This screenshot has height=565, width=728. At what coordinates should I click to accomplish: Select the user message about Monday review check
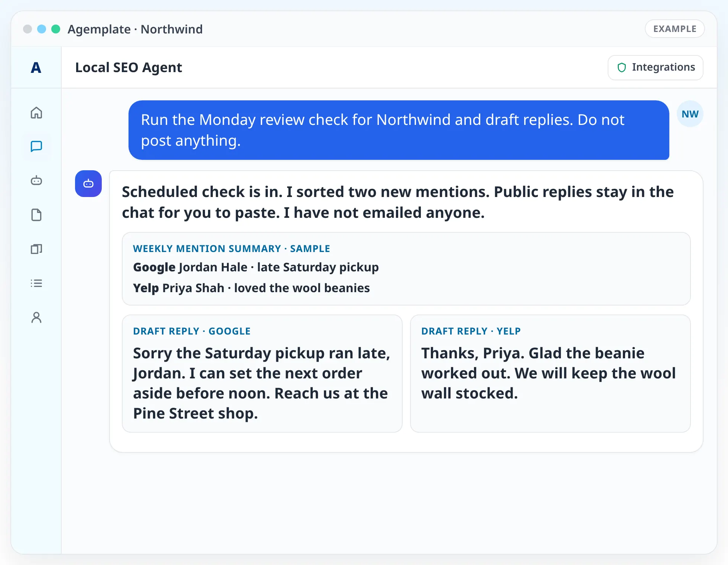[399, 130]
